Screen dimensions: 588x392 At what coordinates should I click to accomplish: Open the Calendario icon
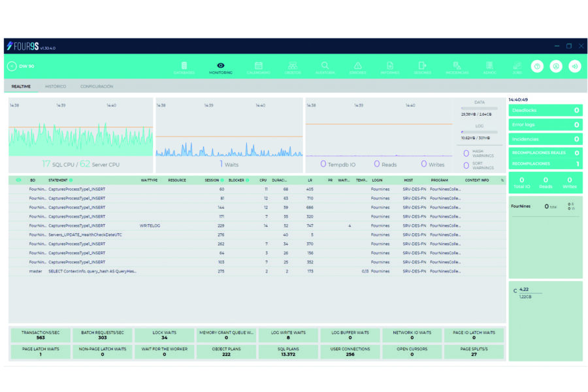coord(259,67)
